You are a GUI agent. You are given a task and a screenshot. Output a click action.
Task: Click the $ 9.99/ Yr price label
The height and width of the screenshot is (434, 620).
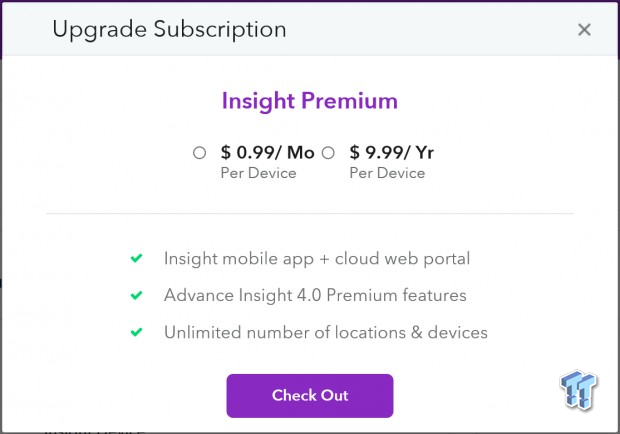coord(391,153)
